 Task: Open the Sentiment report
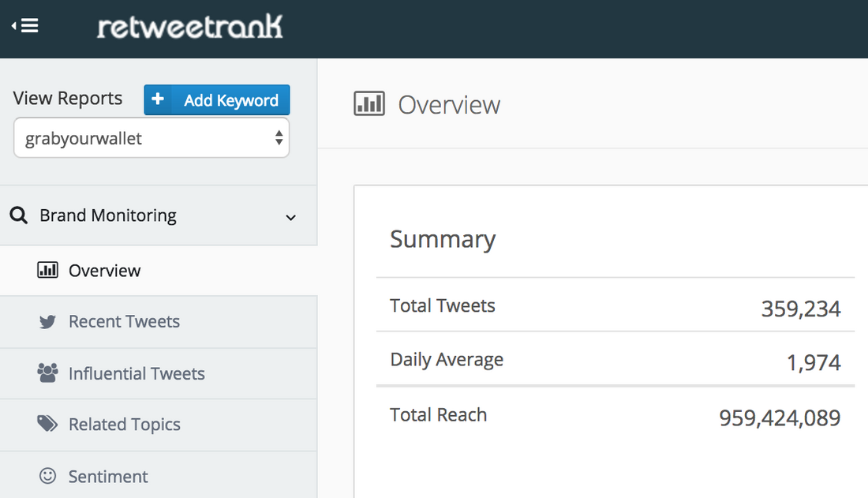click(x=108, y=477)
